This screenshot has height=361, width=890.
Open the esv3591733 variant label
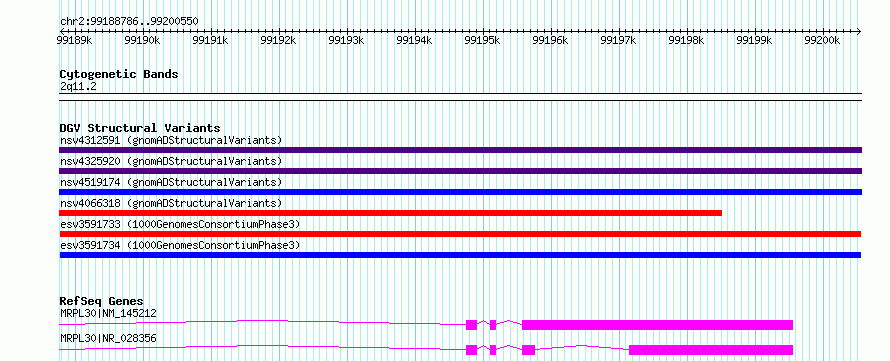tap(180, 224)
